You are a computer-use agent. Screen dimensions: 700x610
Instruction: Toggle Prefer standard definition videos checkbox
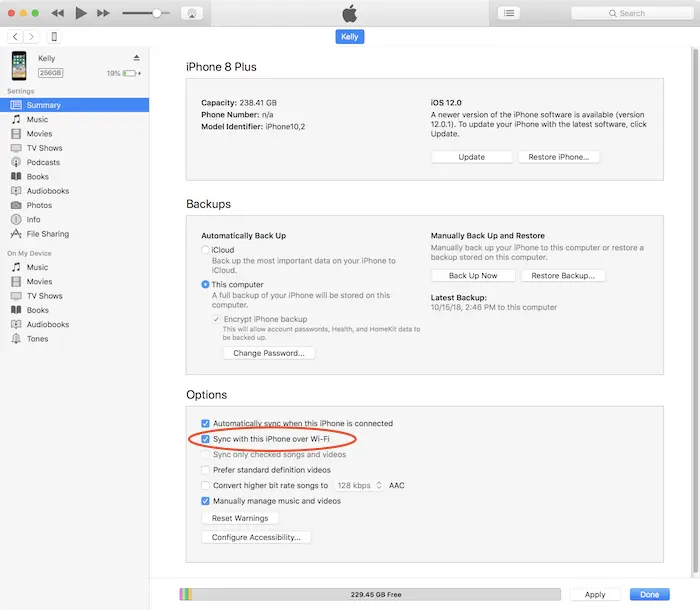pos(206,470)
